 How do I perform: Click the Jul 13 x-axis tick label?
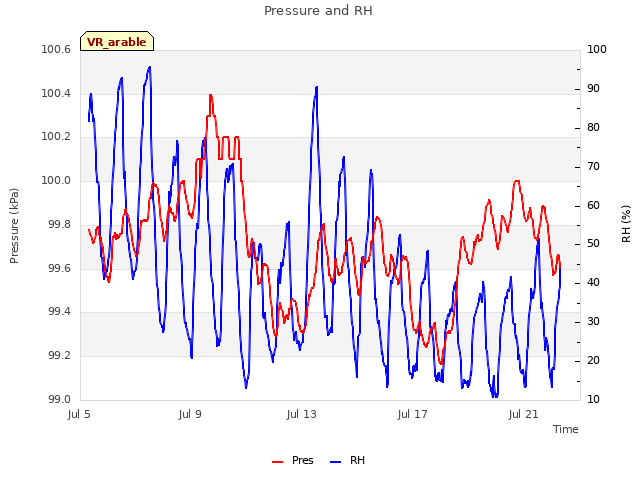click(x=302, y=414)
